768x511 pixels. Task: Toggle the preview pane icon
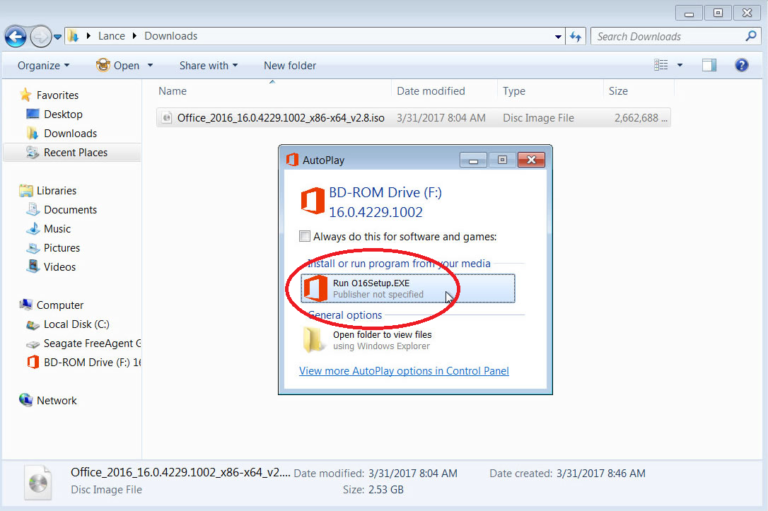709,65
